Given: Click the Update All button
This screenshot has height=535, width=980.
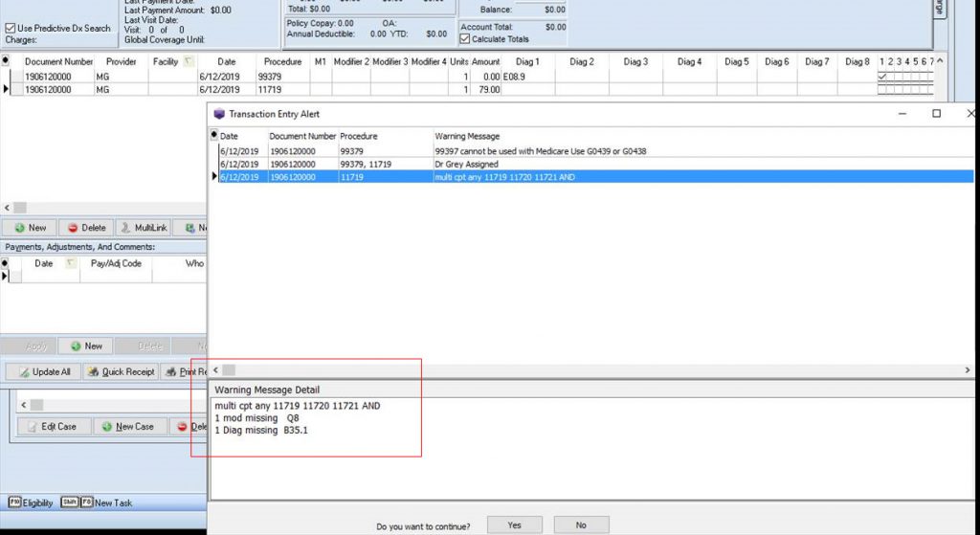Looking at the screenshot, I should (43, 372).
